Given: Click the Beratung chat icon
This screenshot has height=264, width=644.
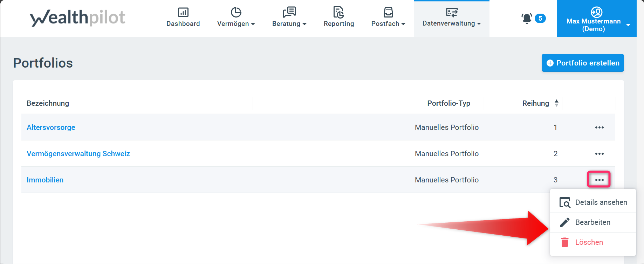Looking at the screenshot, I should pos(289,13).
